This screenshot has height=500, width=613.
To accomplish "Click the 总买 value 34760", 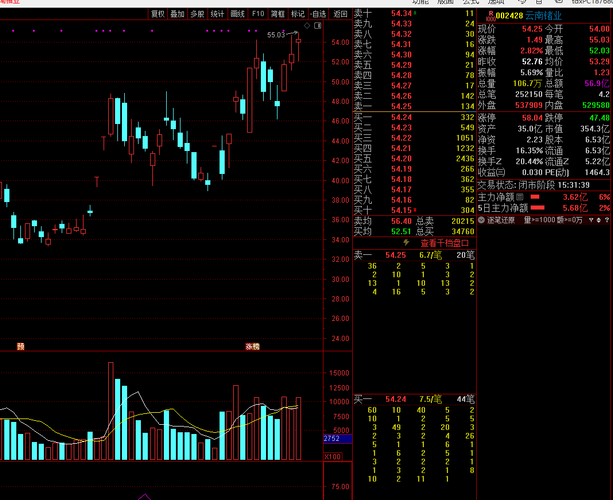I will click(x=463, y=231).
